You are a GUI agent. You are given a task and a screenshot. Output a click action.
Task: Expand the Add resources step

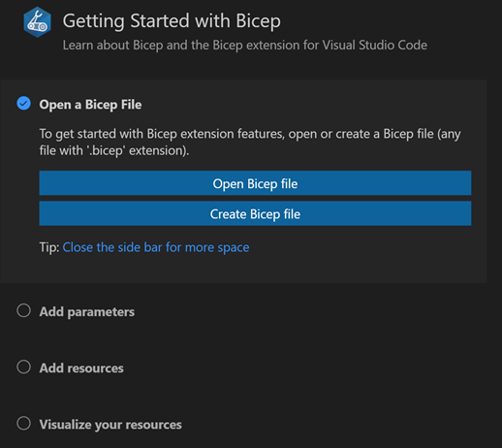coord(81,368)
